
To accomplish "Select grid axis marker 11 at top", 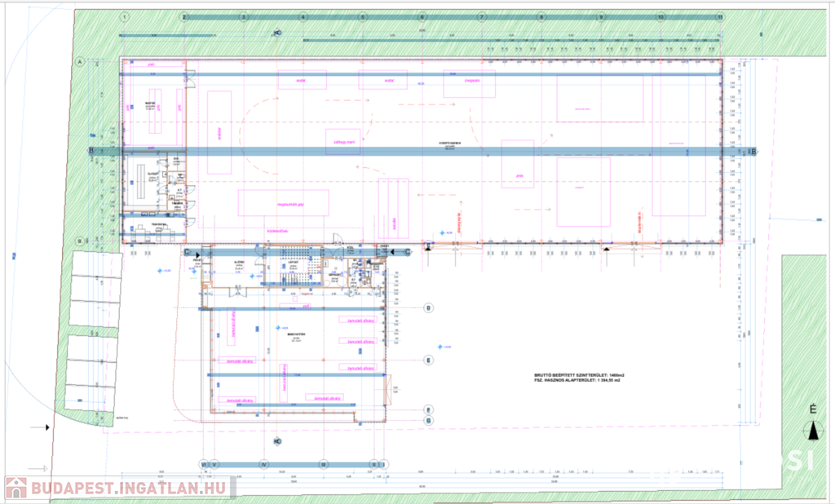I will [720, 16].
